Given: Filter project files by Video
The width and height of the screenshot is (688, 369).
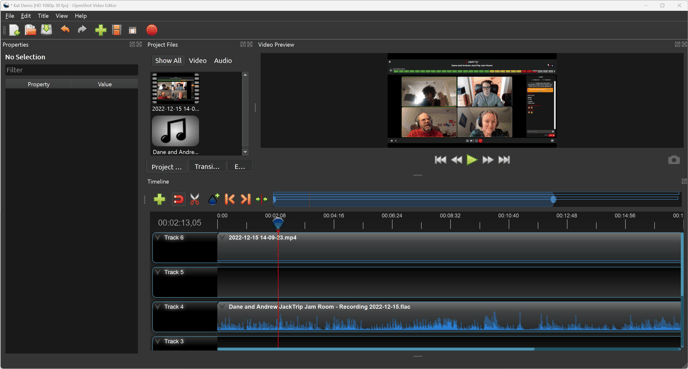Looking at the screenshot, I should tap(197, 61).
